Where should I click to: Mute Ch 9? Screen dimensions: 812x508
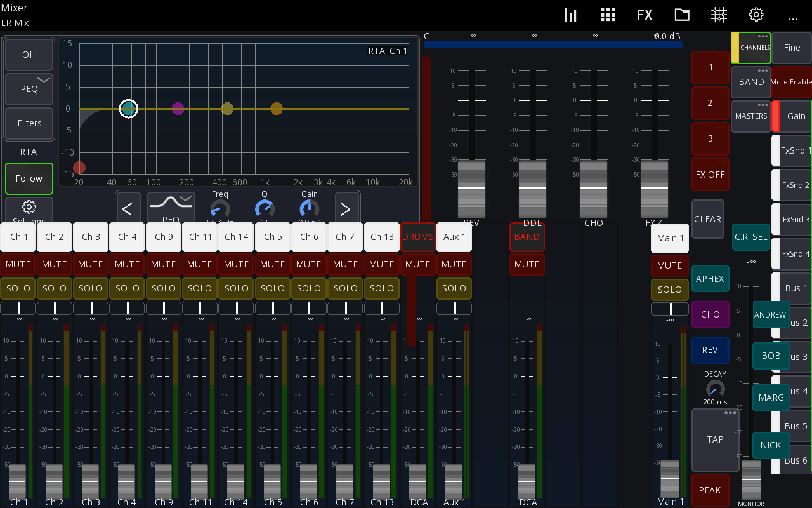(x=164, y=264)
